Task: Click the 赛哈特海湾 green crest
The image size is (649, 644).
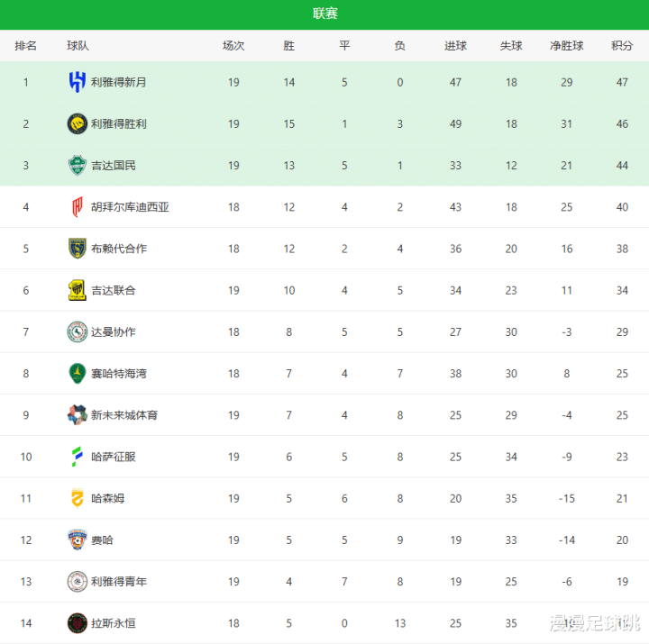Action: coord(77,373)
